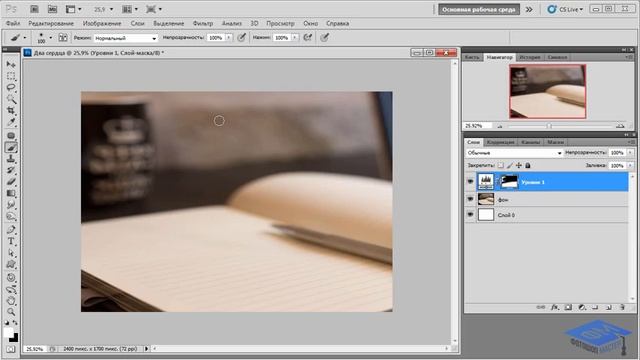Select the Eyedropper tool
The image size is (640, 360).
tap(11, 122)
